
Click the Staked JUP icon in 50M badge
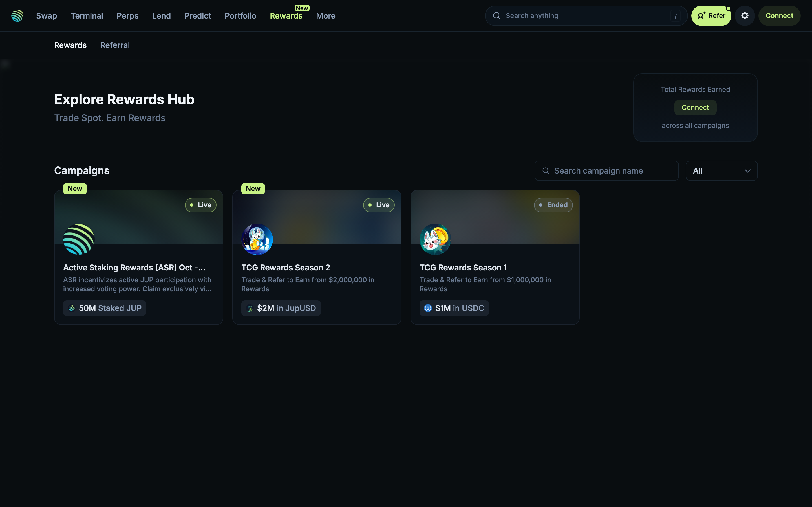tap(71, 308)
